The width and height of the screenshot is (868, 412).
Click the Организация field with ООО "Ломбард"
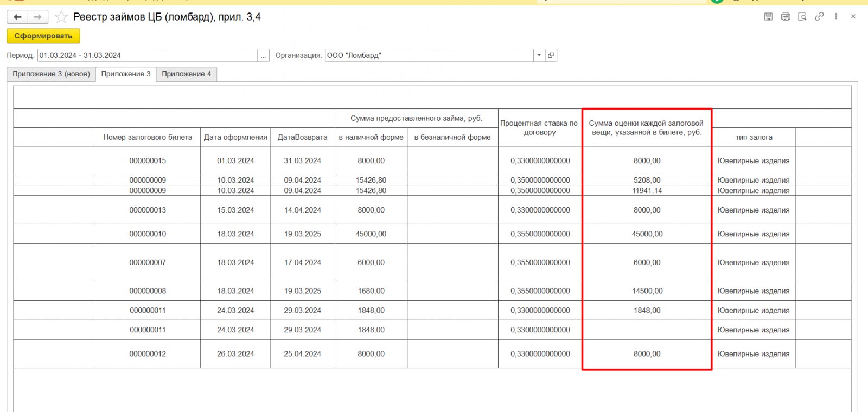(430, 55)
